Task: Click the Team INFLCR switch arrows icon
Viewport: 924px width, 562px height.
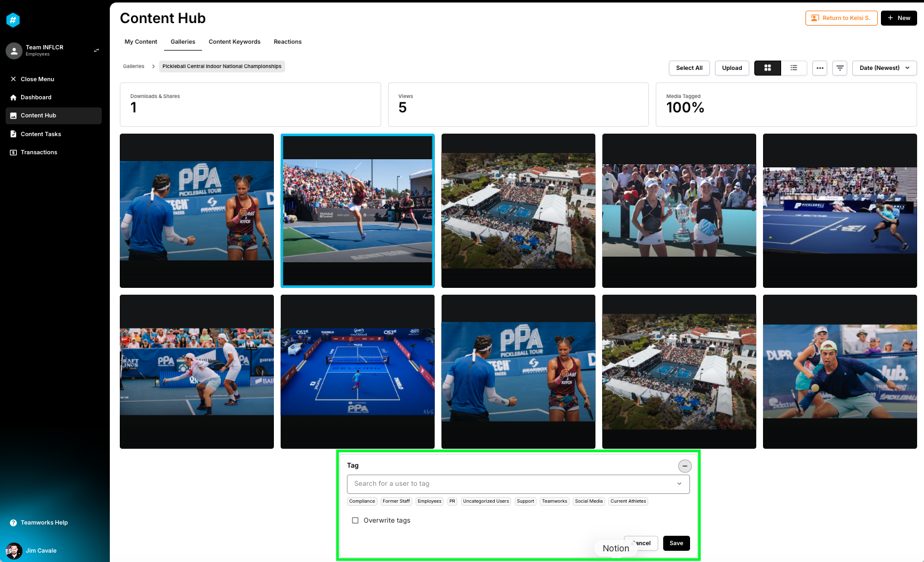Action: (96, 51)
